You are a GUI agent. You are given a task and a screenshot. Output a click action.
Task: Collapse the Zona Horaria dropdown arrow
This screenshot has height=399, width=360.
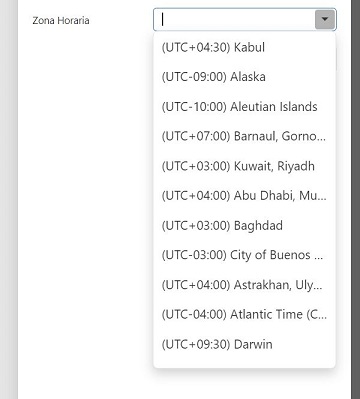pos(325,20)
